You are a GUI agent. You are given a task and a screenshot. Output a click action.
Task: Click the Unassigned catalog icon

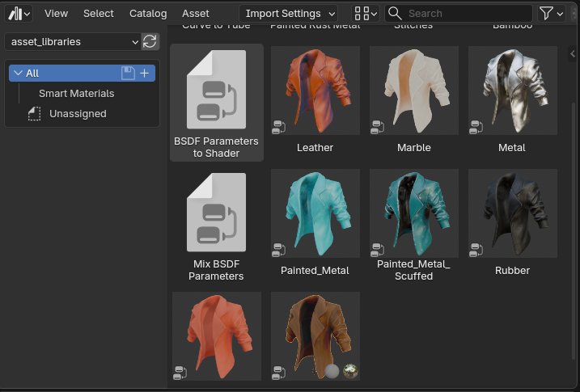34,114
